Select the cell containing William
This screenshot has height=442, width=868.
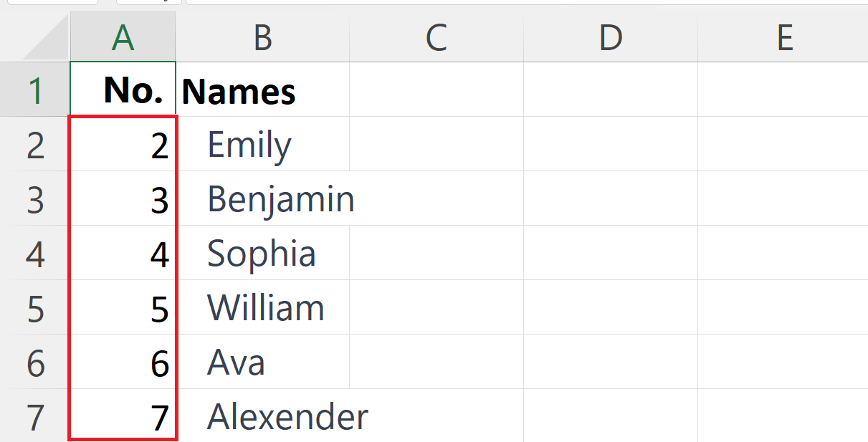click(262, 307)
